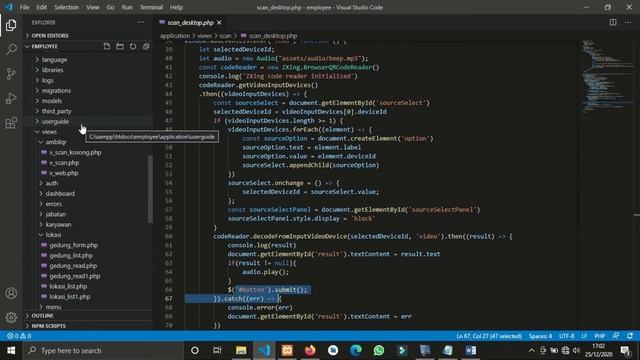Viewport: 640px width, 360px height.
Task: Click the Windows search box
Action: click(x=103, y=351)
